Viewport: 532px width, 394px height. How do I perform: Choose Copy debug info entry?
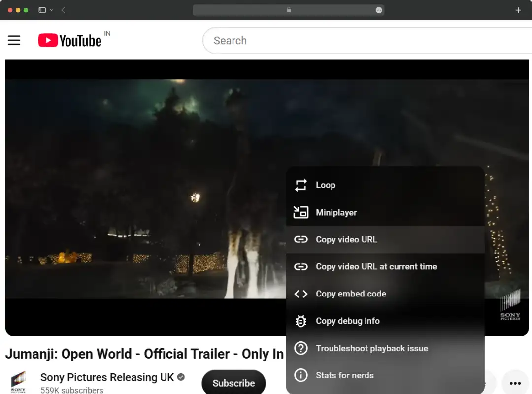(385, 321)
